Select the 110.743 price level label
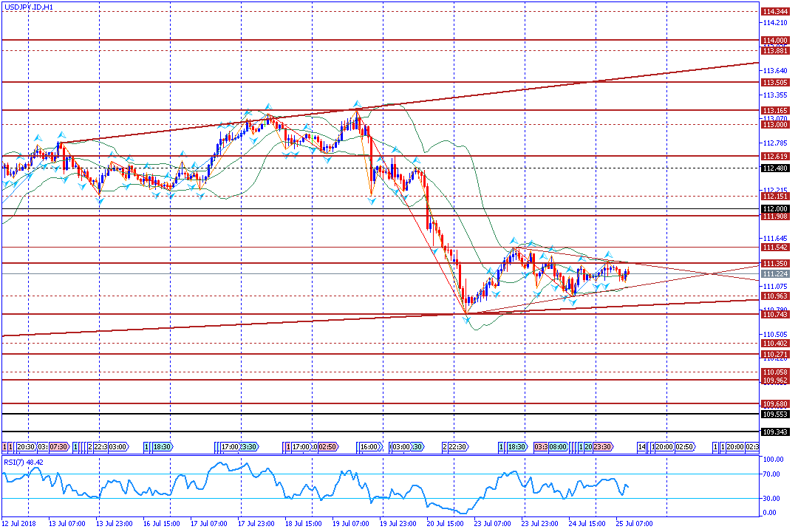This screenshot has height=532, width=798. click(x=774, y=315)
